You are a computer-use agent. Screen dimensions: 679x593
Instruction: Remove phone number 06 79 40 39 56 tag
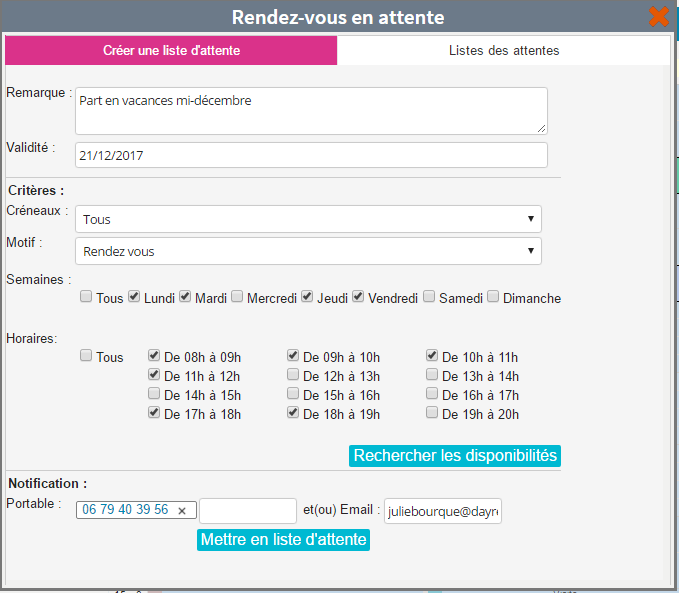[x=182, y=510]
